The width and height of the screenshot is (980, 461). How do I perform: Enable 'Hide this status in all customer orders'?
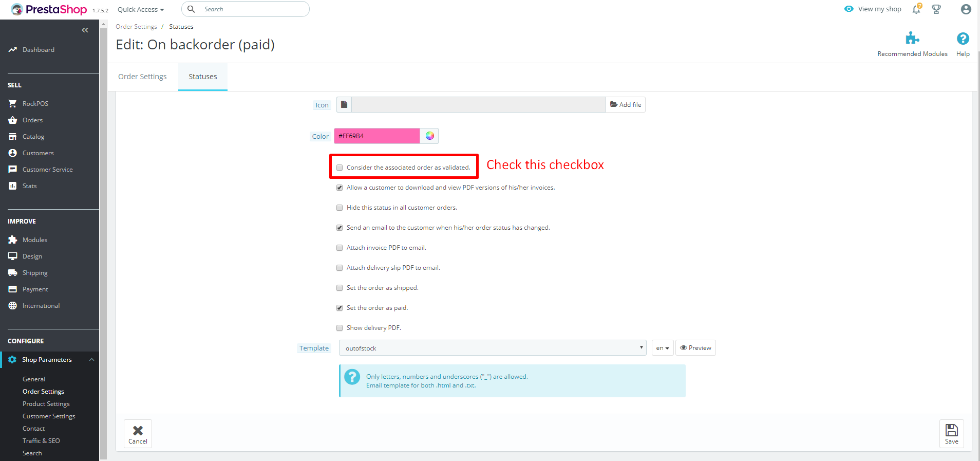(x=340, y=208)
